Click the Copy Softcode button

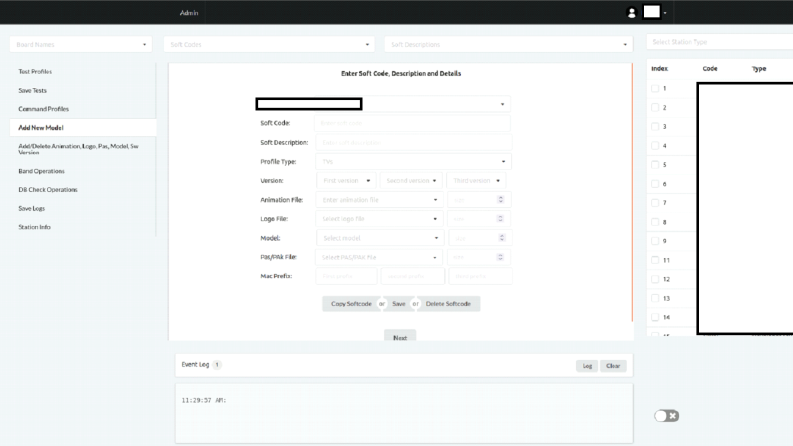(x=351, y=304)
